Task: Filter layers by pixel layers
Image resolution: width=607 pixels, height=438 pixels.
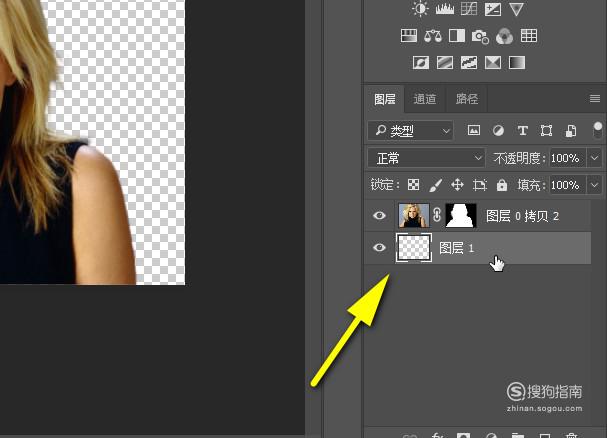Action: tap(474, 131)
